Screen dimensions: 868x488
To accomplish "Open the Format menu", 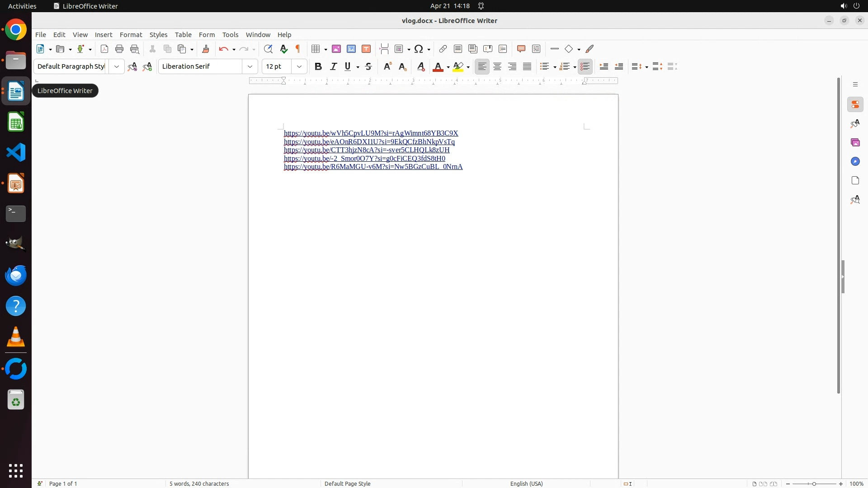I will pos(131,35).
